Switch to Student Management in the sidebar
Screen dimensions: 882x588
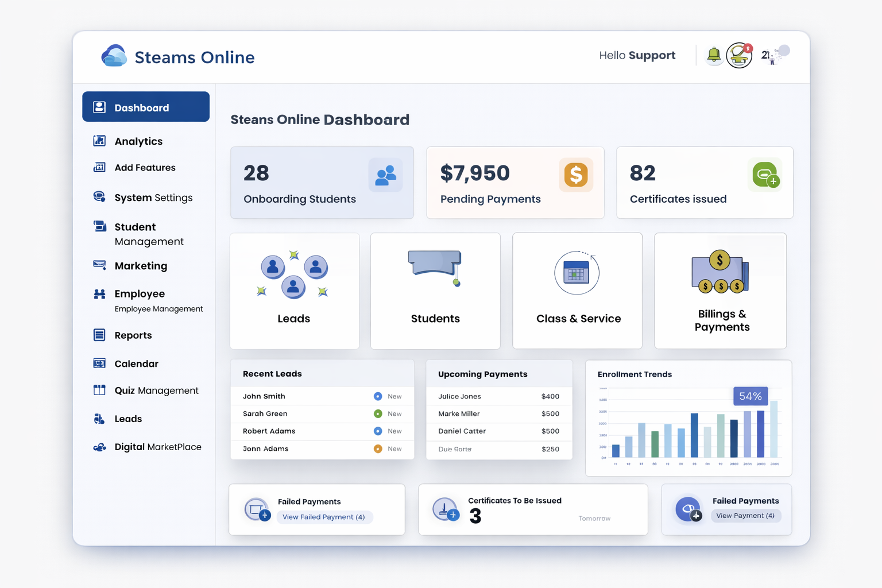point(99,227)
